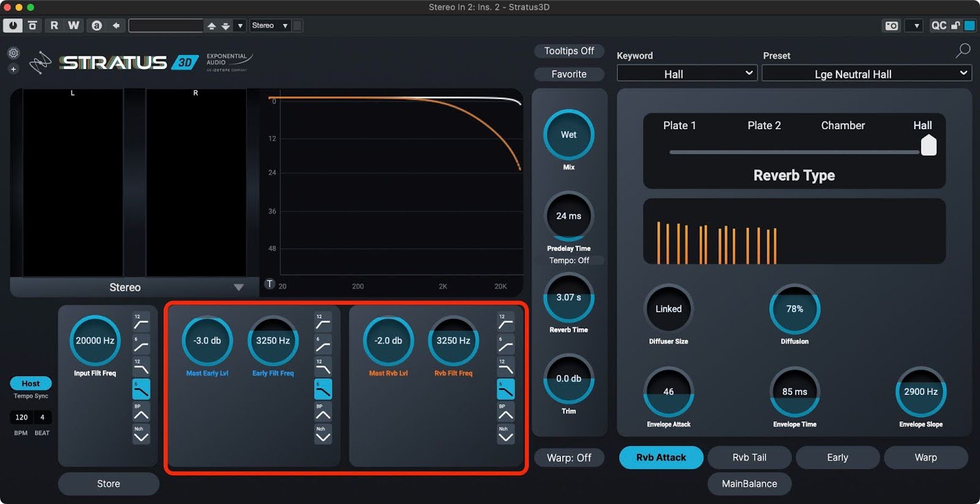Select 12 dB high-pass for the reverb filter
The image size is (980, 504).
tap(505, 322)
